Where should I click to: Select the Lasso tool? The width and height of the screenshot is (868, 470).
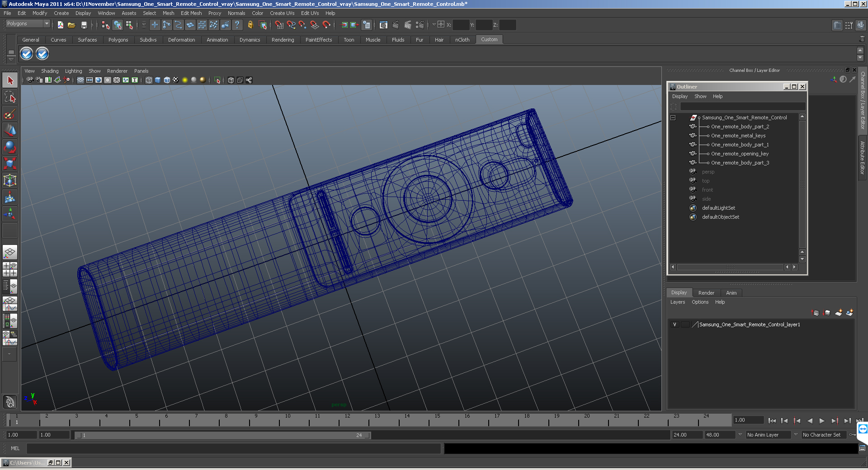tap(10, 97)
